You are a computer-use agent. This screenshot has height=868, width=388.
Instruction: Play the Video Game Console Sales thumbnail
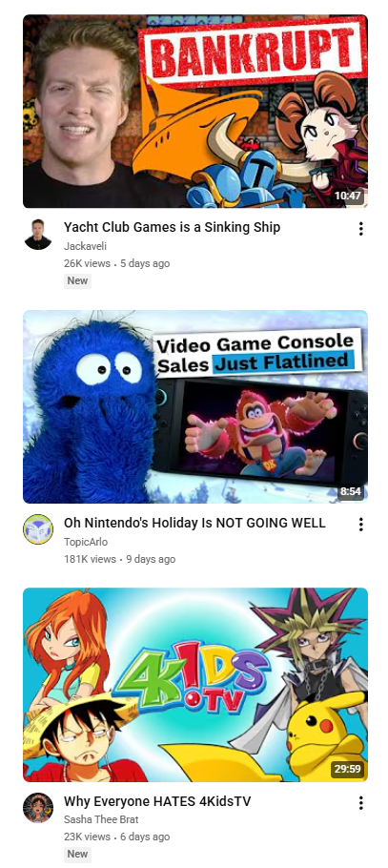(x=195, y=407)
